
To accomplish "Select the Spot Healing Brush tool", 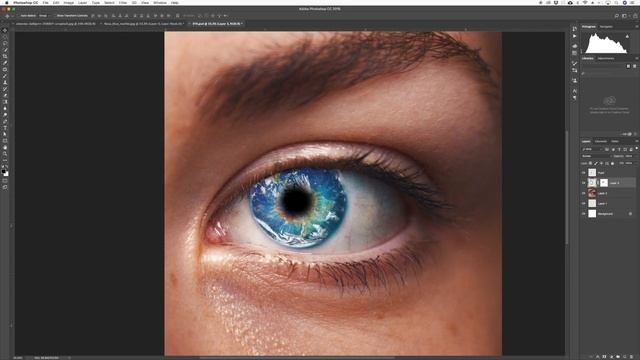I will [x=5, y=69].
